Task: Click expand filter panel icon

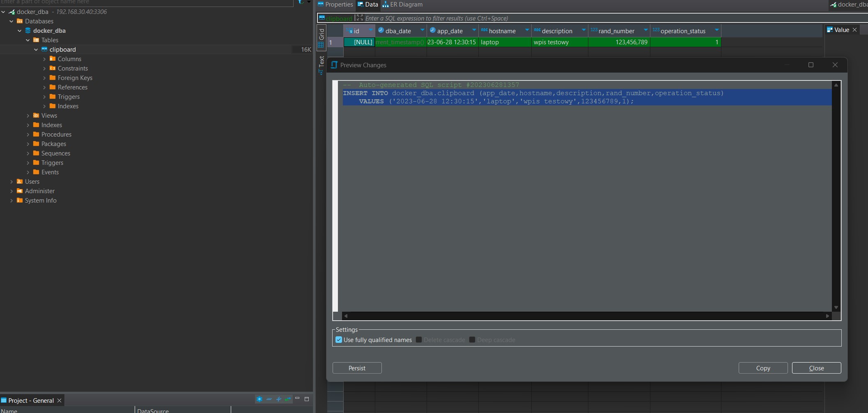Action: (360, 18)
